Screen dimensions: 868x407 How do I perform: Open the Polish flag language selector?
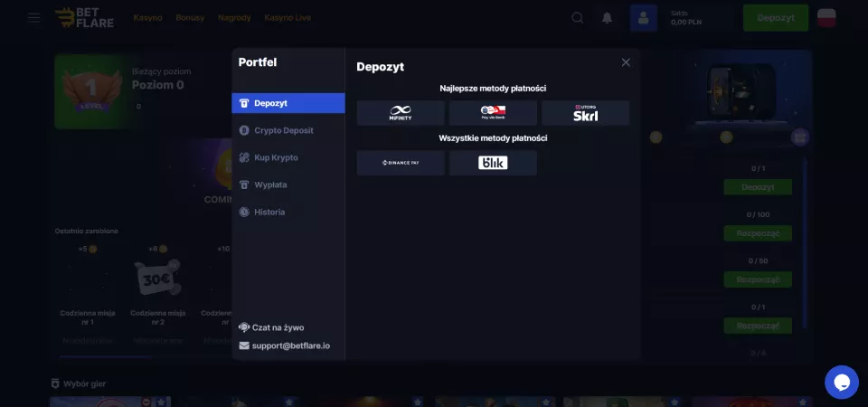click(x=826, y=18)
